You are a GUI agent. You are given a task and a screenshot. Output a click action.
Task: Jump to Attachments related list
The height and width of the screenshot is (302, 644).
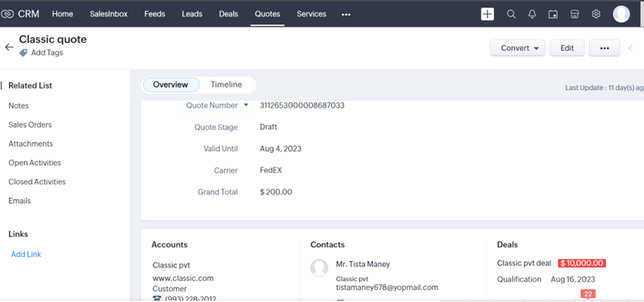tap(31, 144)
